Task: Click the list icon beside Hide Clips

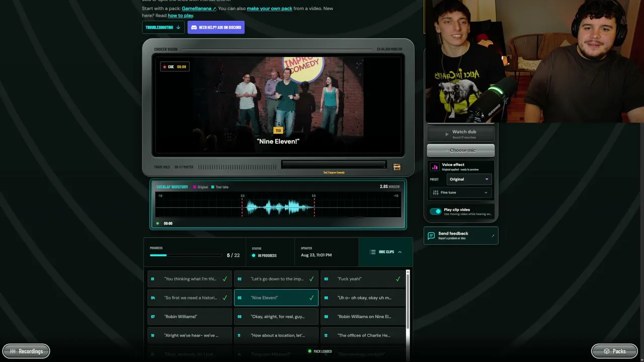Action: point(372,252)
